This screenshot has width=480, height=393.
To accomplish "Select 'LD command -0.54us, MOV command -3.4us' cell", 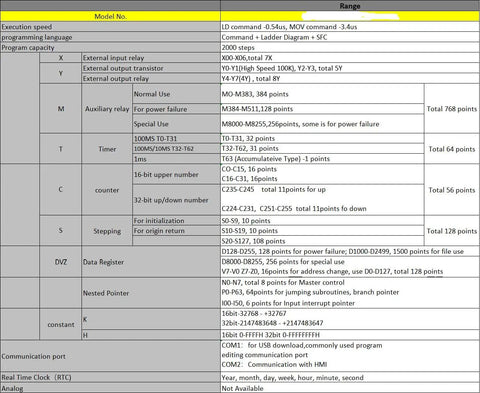I will (x=350, y=27).
